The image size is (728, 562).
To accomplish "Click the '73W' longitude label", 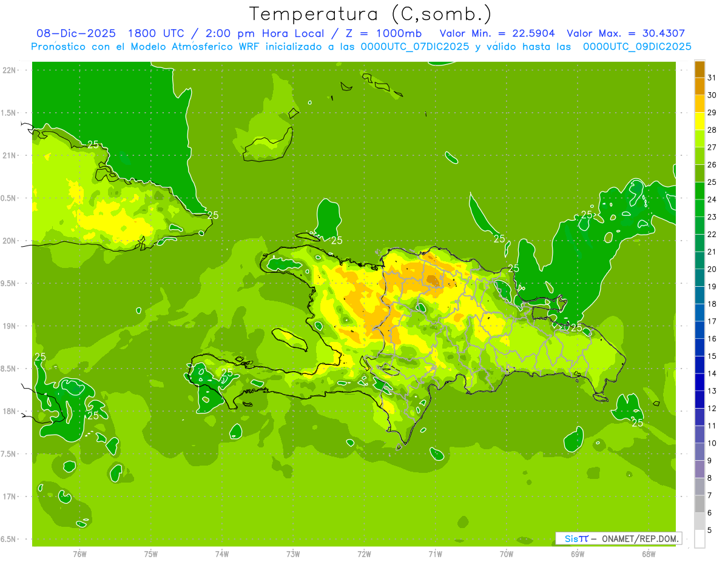I will point(293,554).
